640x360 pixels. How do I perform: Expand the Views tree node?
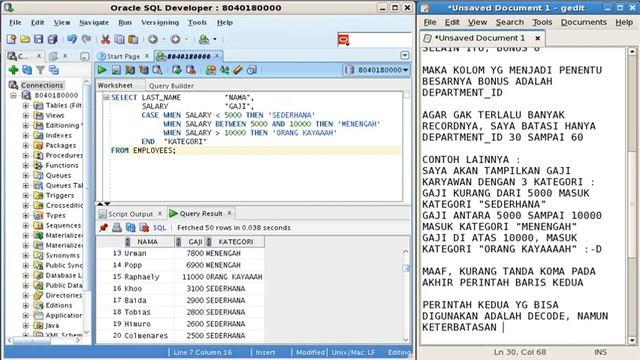[26, 116]
